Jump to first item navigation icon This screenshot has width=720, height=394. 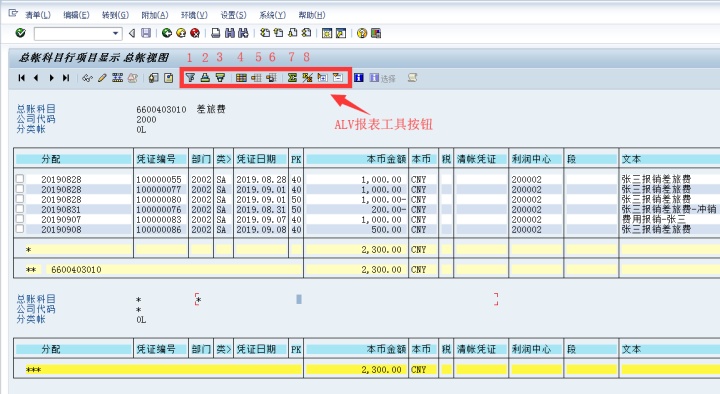(x=21, y=78)
